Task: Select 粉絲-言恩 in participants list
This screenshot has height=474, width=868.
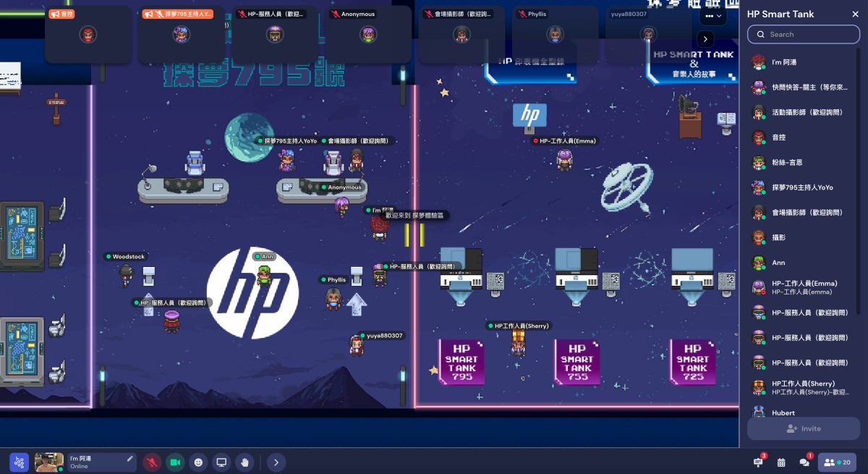Action: point(801,163)
